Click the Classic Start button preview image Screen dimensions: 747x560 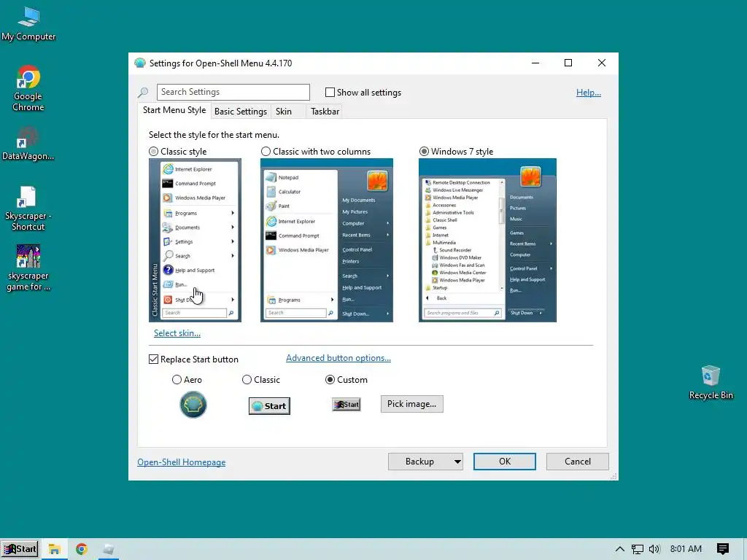pos(269,405)
